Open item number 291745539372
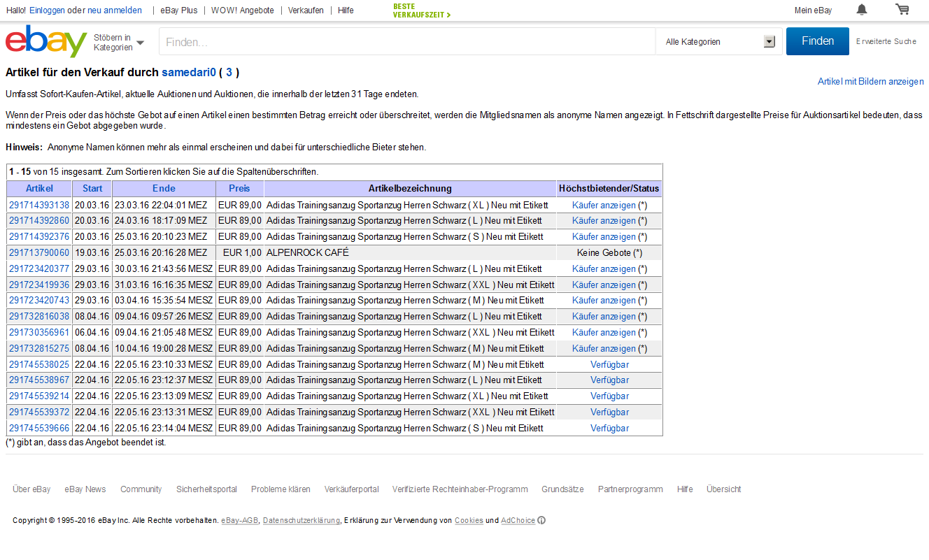929x560 pixels. click(x=39, y=412)
